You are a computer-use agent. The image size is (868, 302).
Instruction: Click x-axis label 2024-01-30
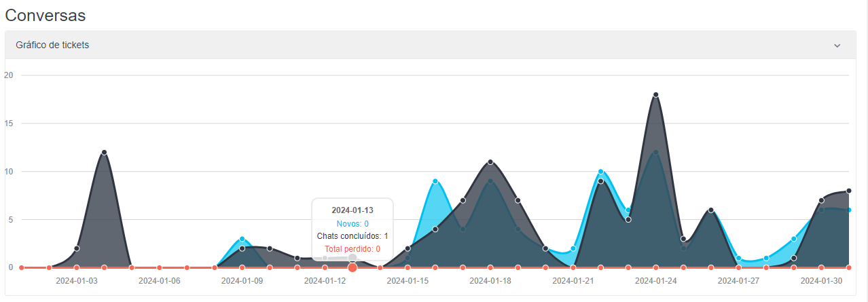click(821, 280)
